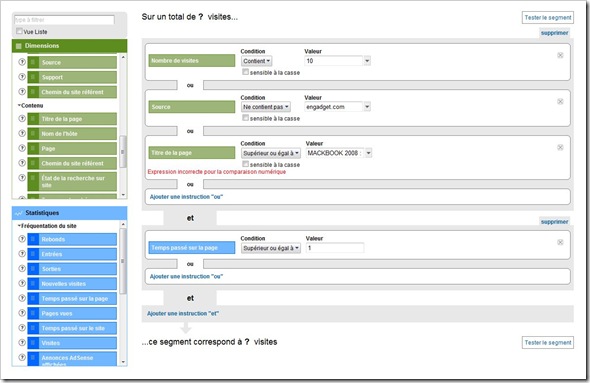590x383 pixels.
Task: Click the Statistiques header chart icon
Action: click(x=18, y=213)
